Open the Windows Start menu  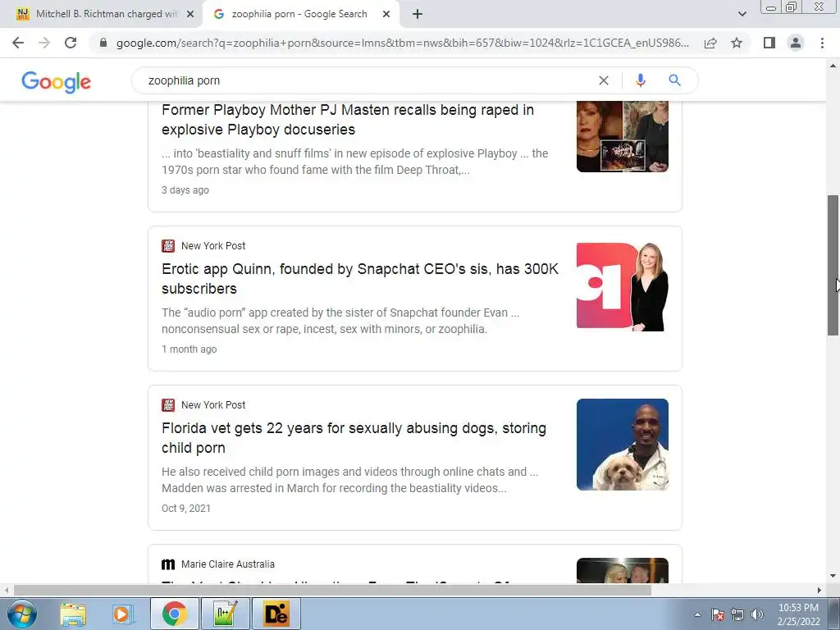(x=22, y=614)
